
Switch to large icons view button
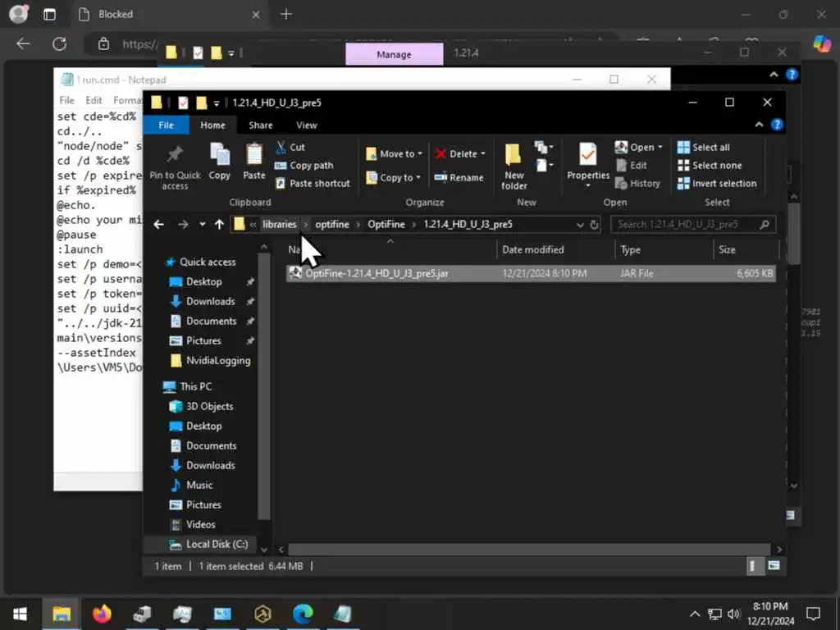[774, 566]
